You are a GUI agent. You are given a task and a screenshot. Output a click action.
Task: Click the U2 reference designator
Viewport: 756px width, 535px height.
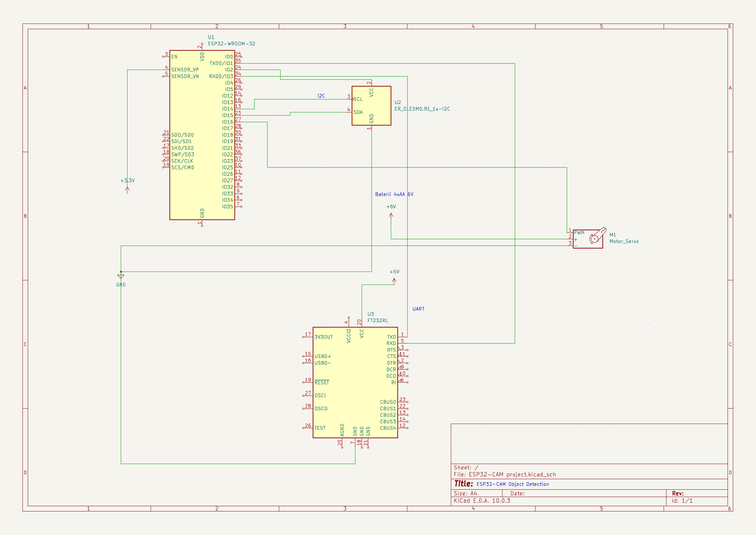(397, 102)
